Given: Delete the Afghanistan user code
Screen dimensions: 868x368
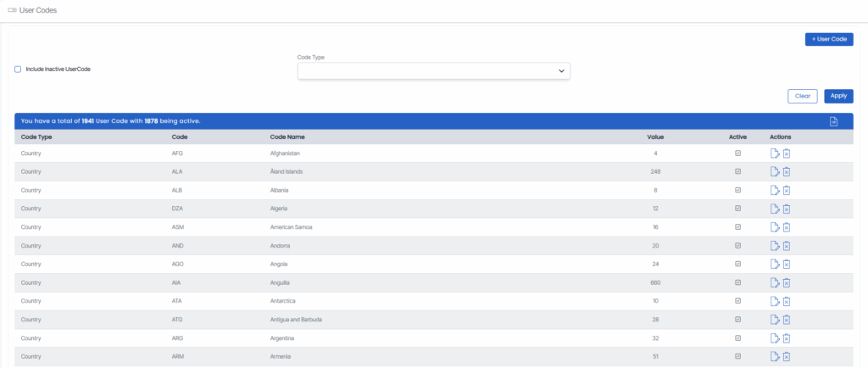Looking at the screenshot, I should [787, 153].
